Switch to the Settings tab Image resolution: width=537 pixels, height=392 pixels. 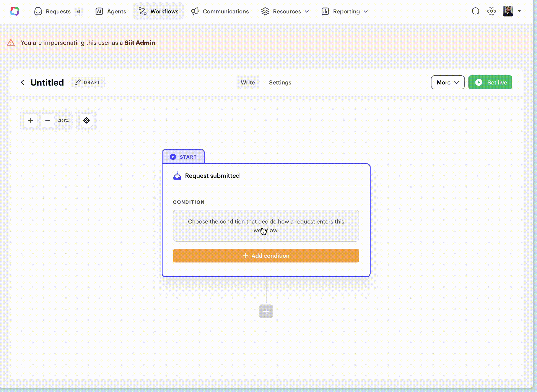tap(280, 82)
